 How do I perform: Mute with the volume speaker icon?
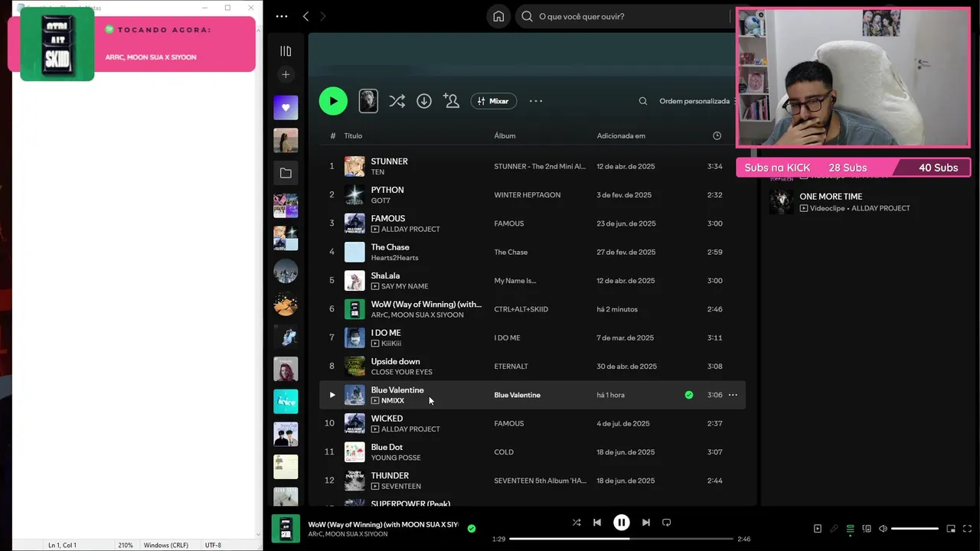883,529
